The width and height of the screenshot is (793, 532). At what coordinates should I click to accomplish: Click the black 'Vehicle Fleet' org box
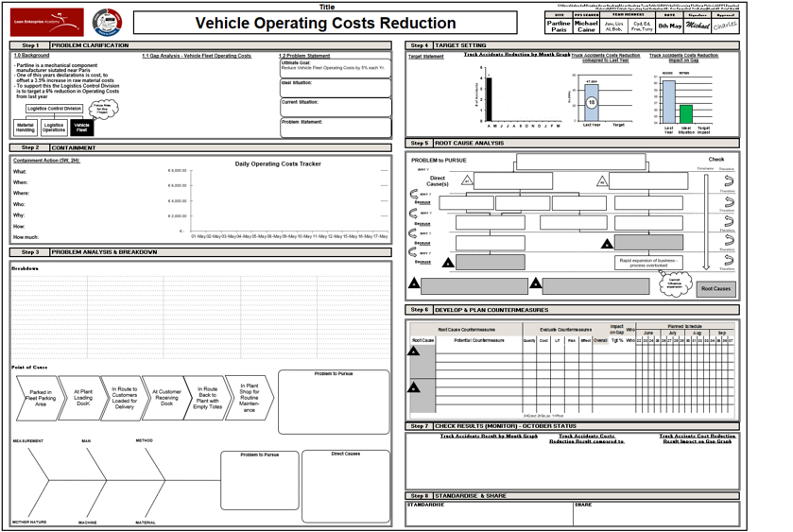[82, 128]
